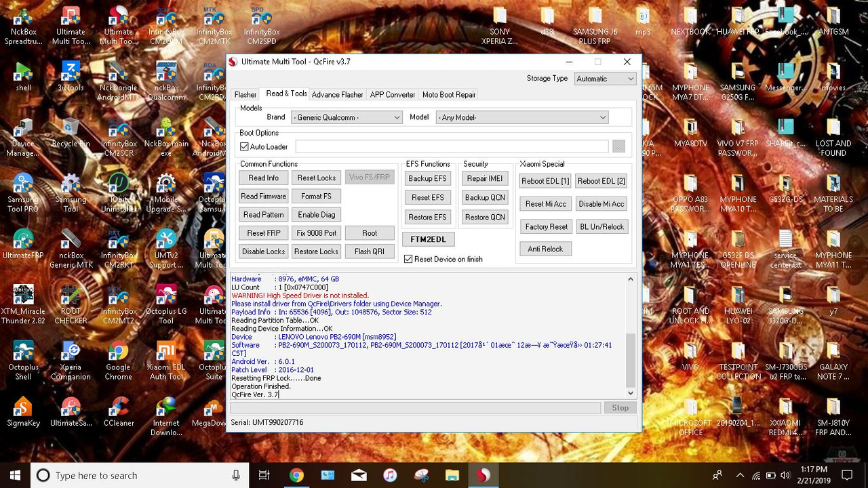868x488 pixels.
Task: Toggle the Auto Loader checkbox
Action: [244, 146]
